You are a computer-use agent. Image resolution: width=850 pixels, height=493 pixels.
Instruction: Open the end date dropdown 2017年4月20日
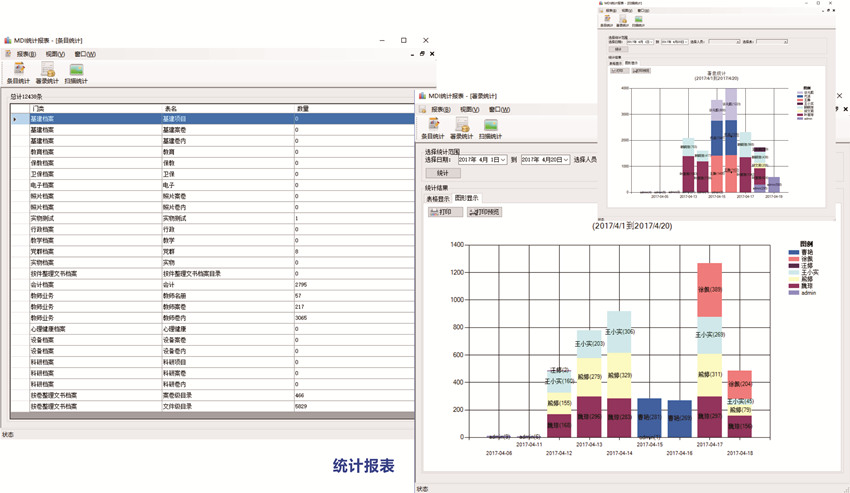(x=566, y=159)
